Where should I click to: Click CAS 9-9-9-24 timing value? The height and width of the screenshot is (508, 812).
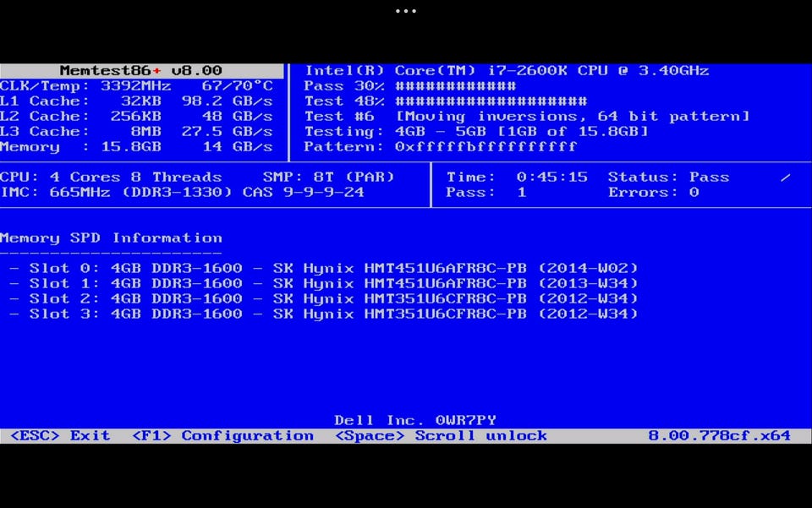[304, 193]
